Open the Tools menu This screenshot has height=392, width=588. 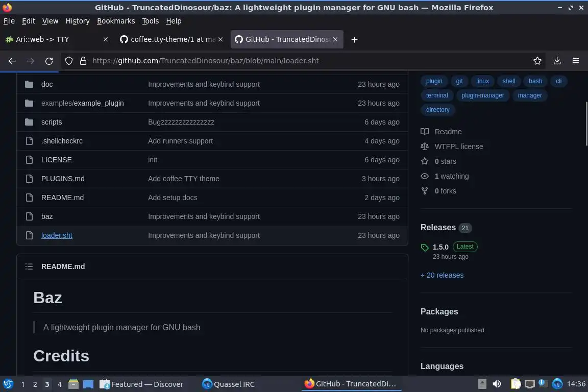(x=150, y=21)
